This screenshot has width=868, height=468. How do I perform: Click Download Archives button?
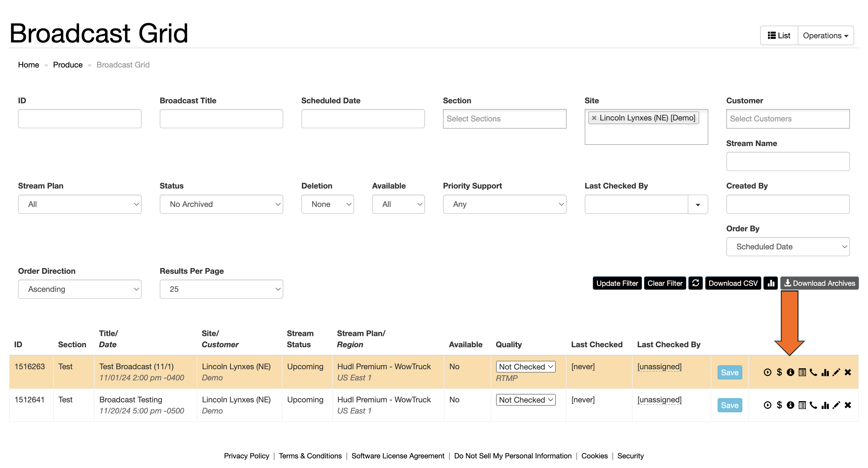pyautogui.click(x=819, y=283)
